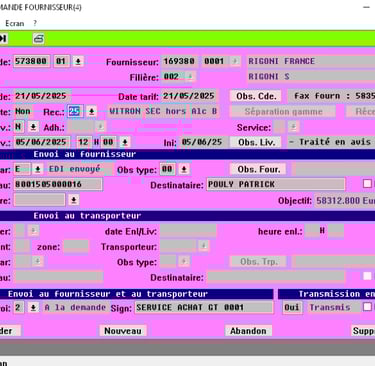The image size is (375, 366).
Task: Open the dropdown arrow beside Fournisseur 0001
Action: pyautogui.click(x=235, y=61)
